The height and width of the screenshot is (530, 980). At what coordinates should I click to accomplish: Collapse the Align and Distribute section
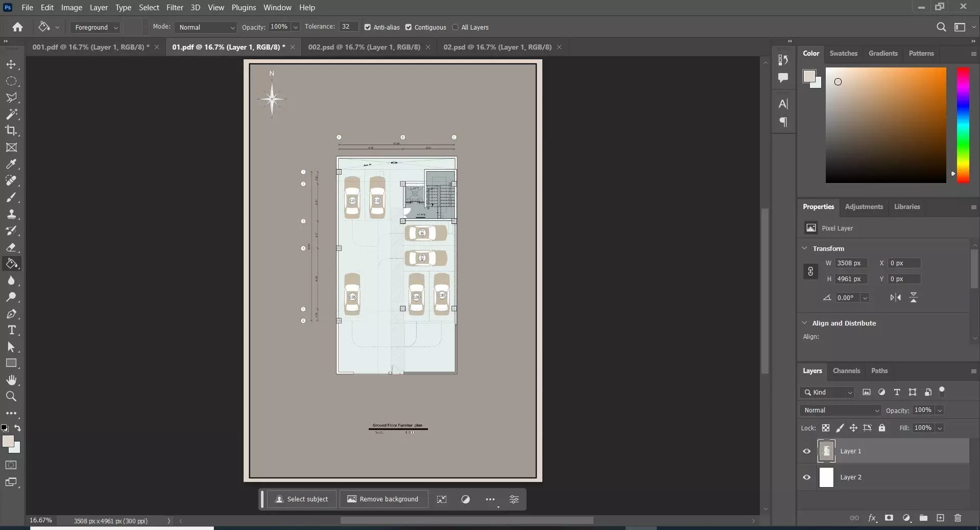coord(805,323)
